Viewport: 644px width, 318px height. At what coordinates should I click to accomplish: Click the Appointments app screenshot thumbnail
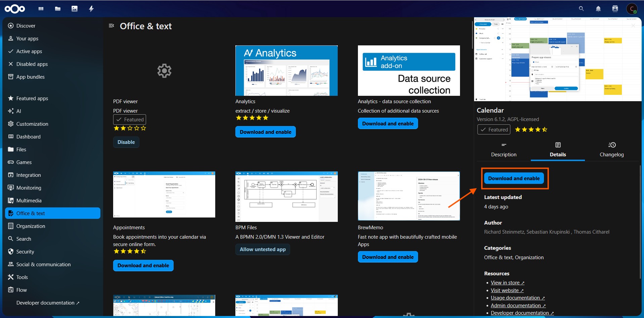pyautogui.click(x=164, y=195)
